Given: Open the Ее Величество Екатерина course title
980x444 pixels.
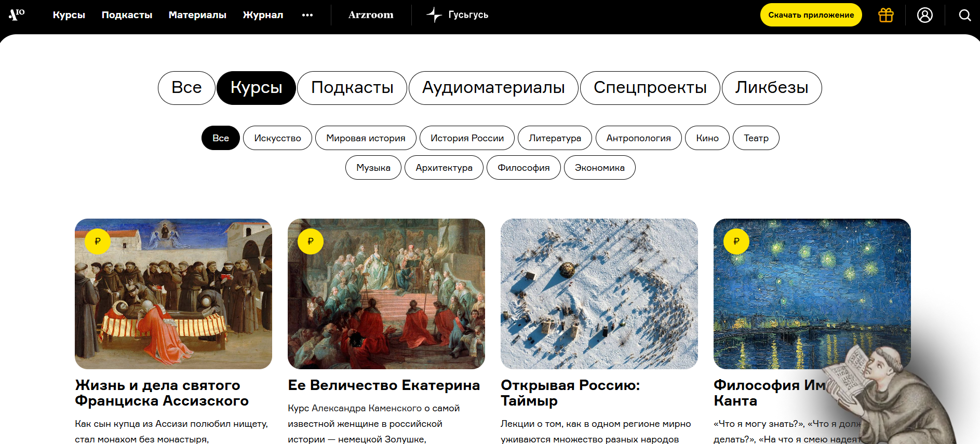Looking at the screenshot, I should pos(384,385).
